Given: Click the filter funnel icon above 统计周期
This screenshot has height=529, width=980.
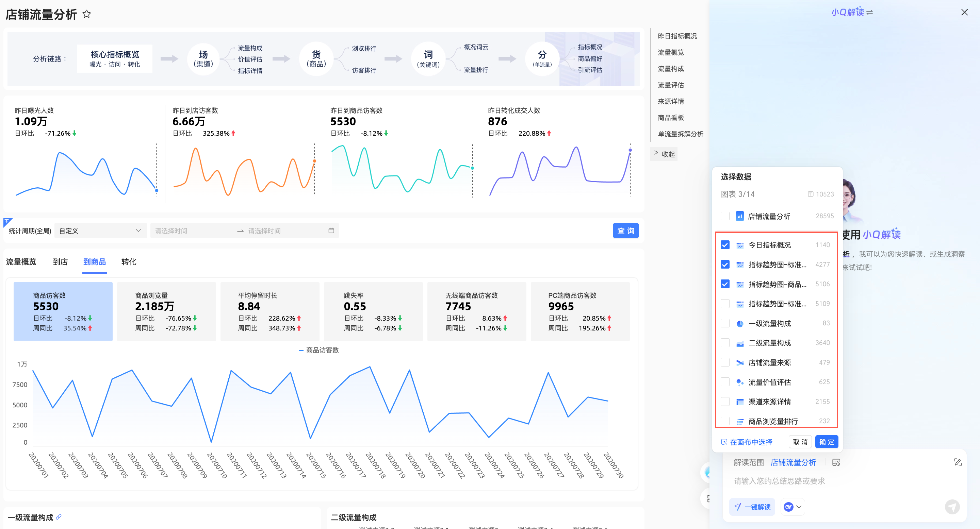Looking at the screenshot, I should 7,221.
